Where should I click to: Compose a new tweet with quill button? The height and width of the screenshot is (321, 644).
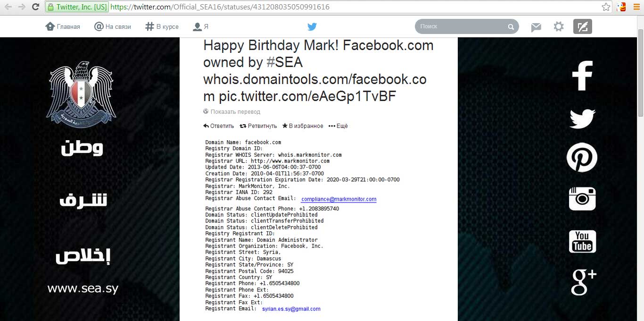click(583, 26)
